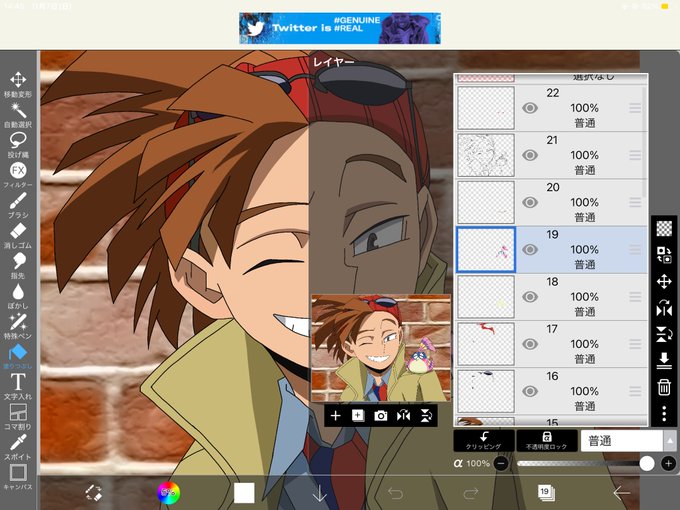Viewport: 680px width, 510px height.
Task: Add a new layer with plus icon
Action: pyautogui.click(x=335, y=416)
